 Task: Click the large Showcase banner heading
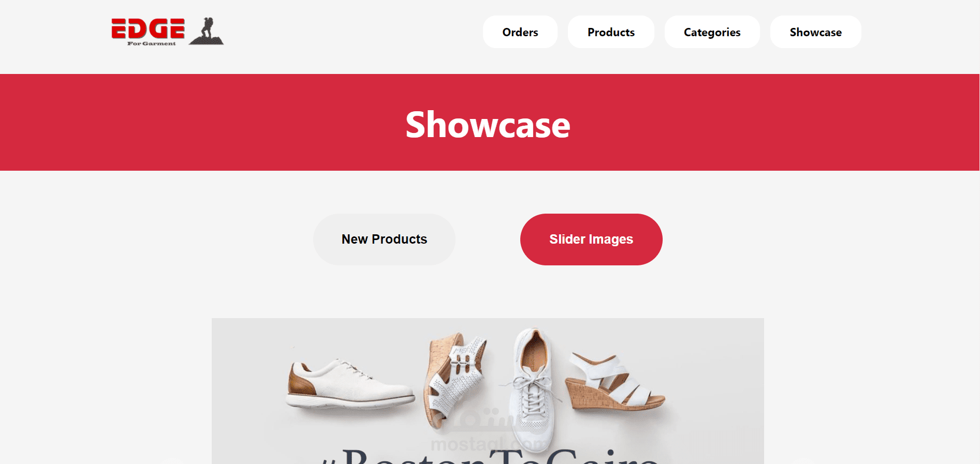tap(488, 125)
